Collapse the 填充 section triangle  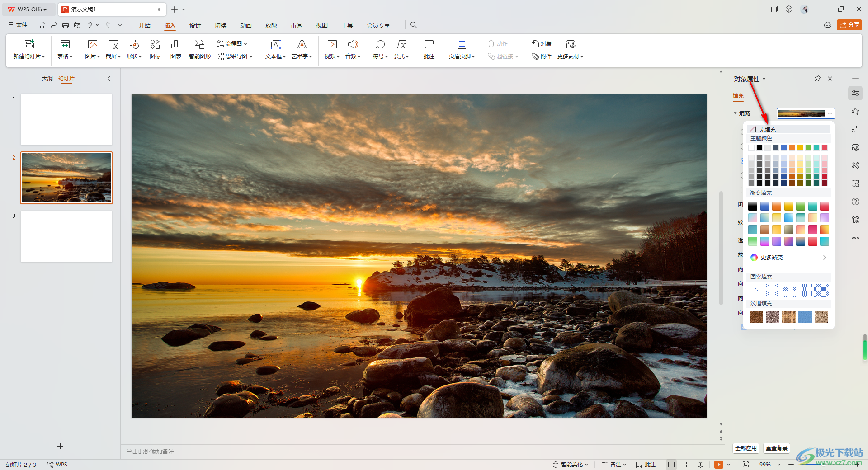tap(735, 113)
